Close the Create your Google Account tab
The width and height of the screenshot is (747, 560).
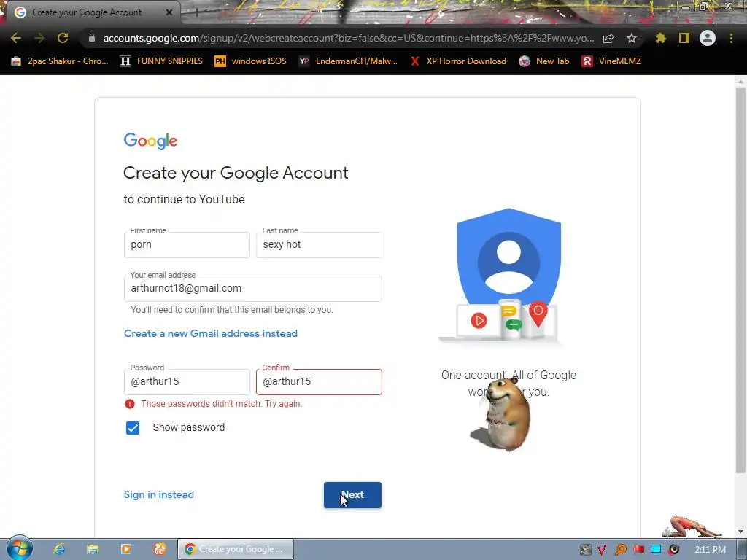(169, 12)
